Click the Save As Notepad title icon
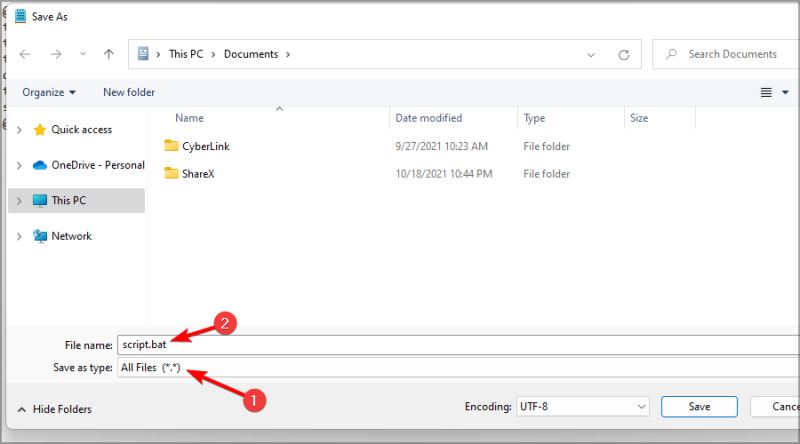This screenshot has width=800, height=444. tap(20, 16)
